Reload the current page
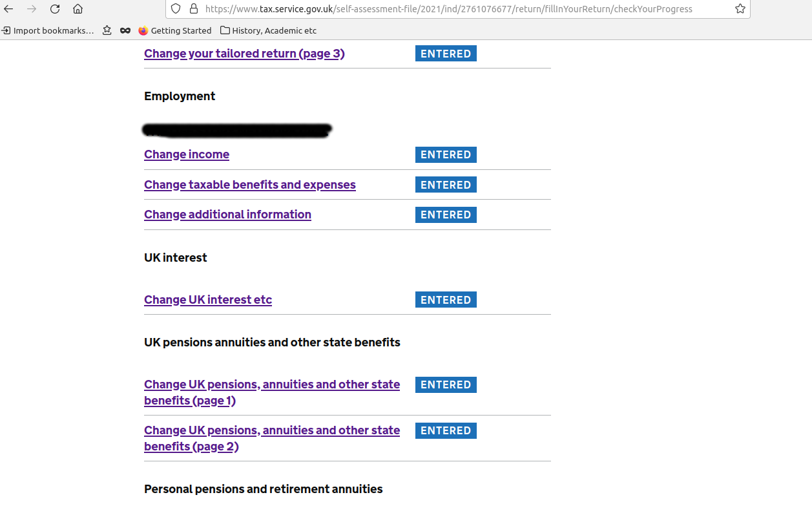Image resolution: width=812 pixels, height=506 pixels. tap(55, 9)
